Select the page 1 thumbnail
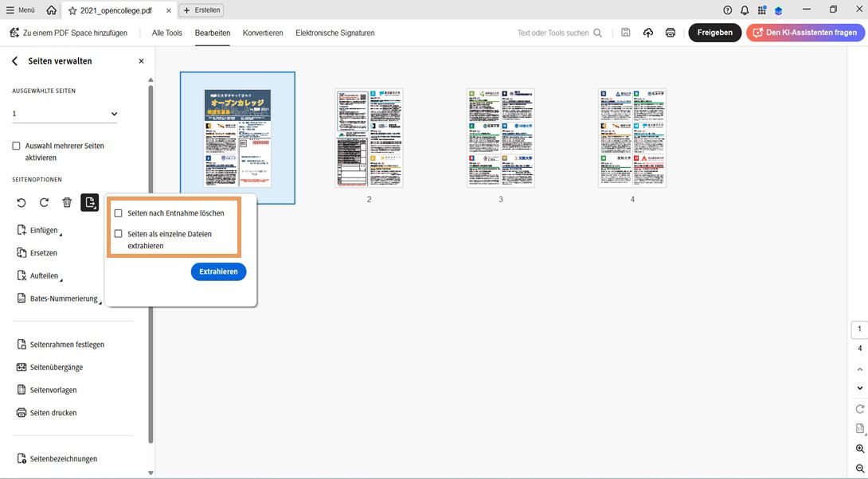 237,138
